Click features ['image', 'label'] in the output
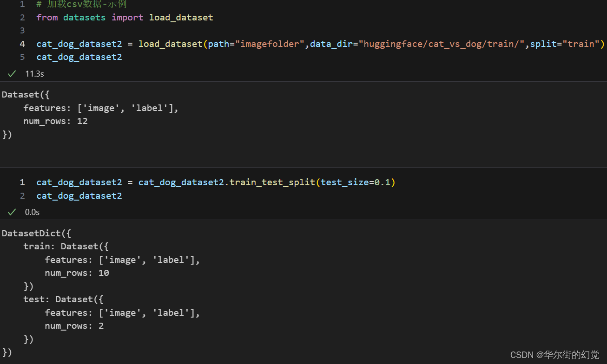 [x=100, y=107]
